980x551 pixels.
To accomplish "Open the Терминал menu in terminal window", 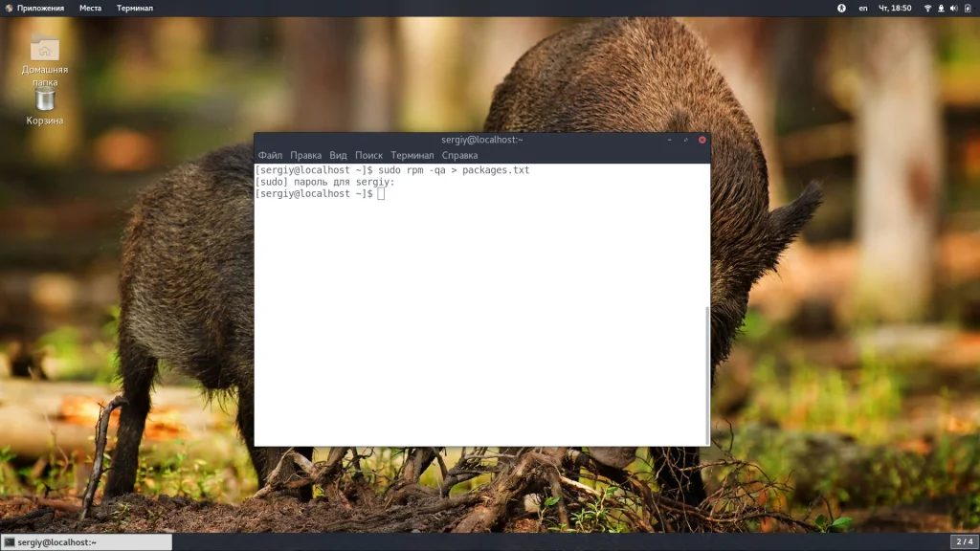I will coord(412,156).
